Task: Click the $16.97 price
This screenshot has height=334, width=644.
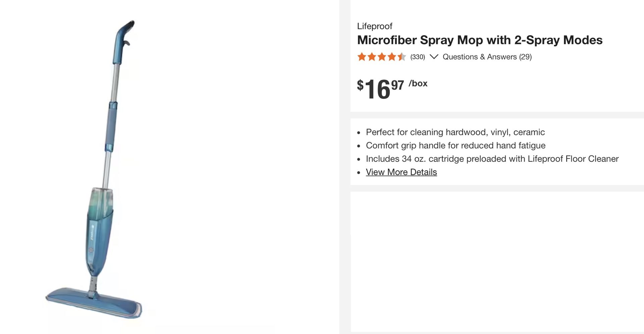Action: coord(380,89)
